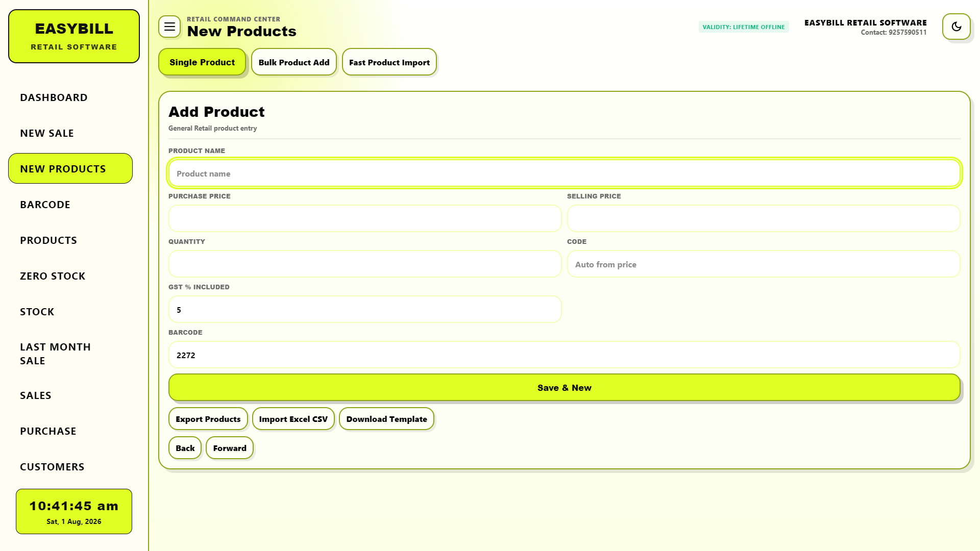Image resolution: width=980 pixels, height=551 pixels.
Task: Switch to the Fast Product Import tab
Action: (x=389, y=62)
